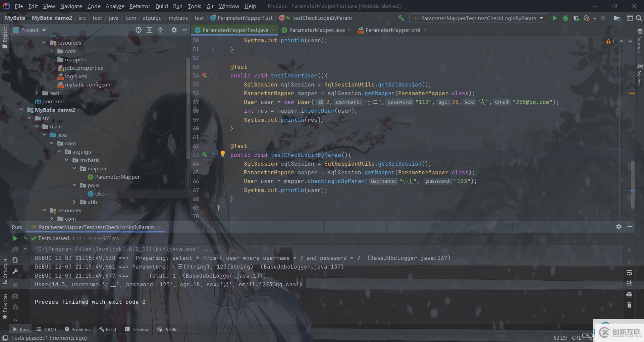644x342 pixels.
Task: Open the Refactor menu
Action: (140, 6)
